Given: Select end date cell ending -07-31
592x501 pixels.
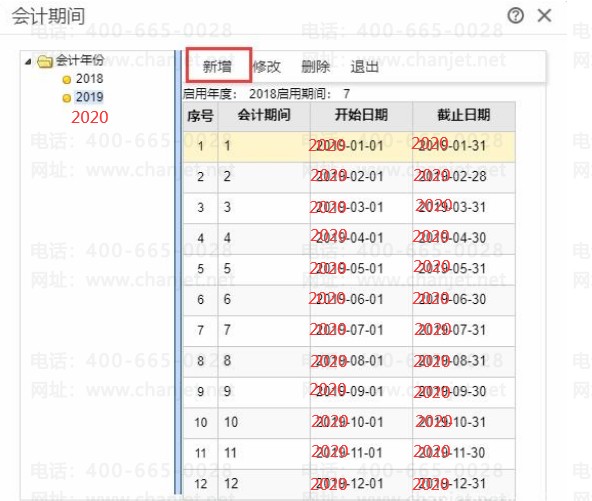Looking at the screenshot, I should [x=464, y=330].
